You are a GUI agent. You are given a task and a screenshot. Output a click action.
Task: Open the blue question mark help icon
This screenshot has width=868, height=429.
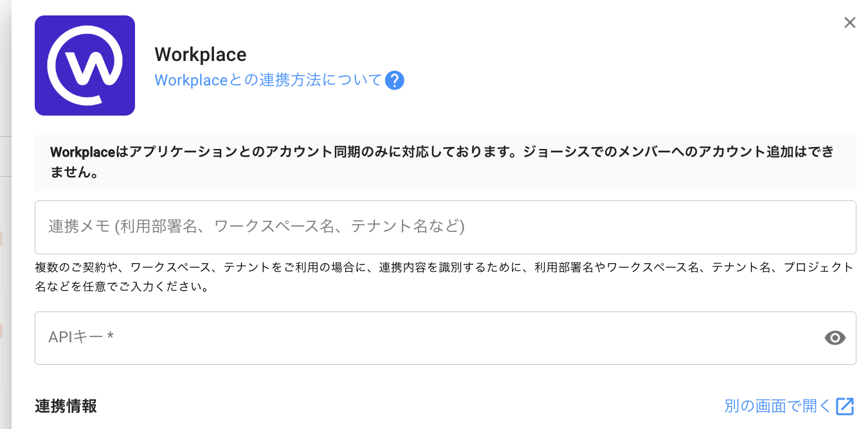click(394, 81)
